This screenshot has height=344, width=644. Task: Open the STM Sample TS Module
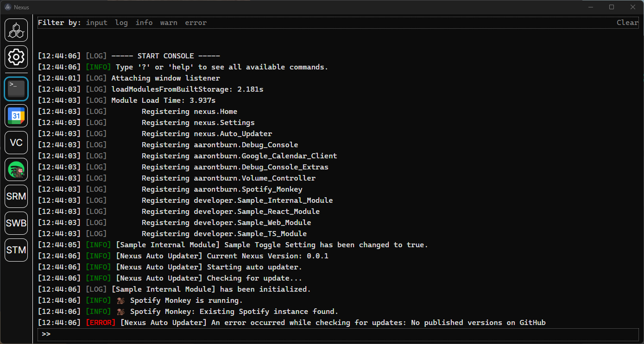pyautogui.click(x=16, y=250)
